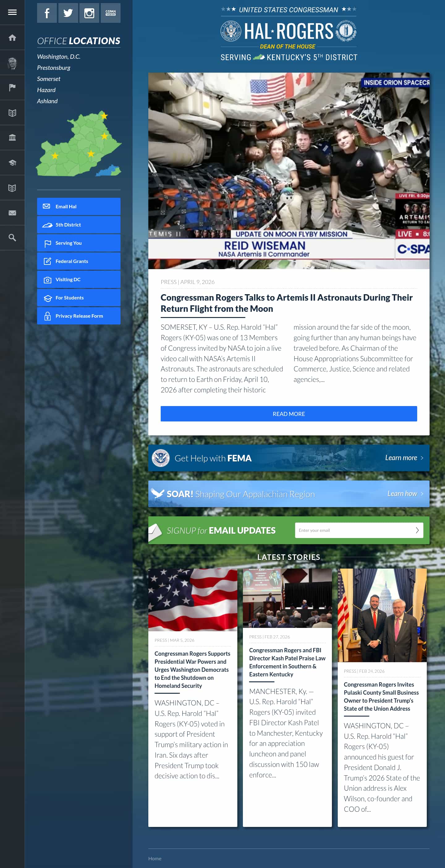Screen dimensions: 445x868
Task: Open the American flag story thumbnail
Action: (x=193, y=600)
